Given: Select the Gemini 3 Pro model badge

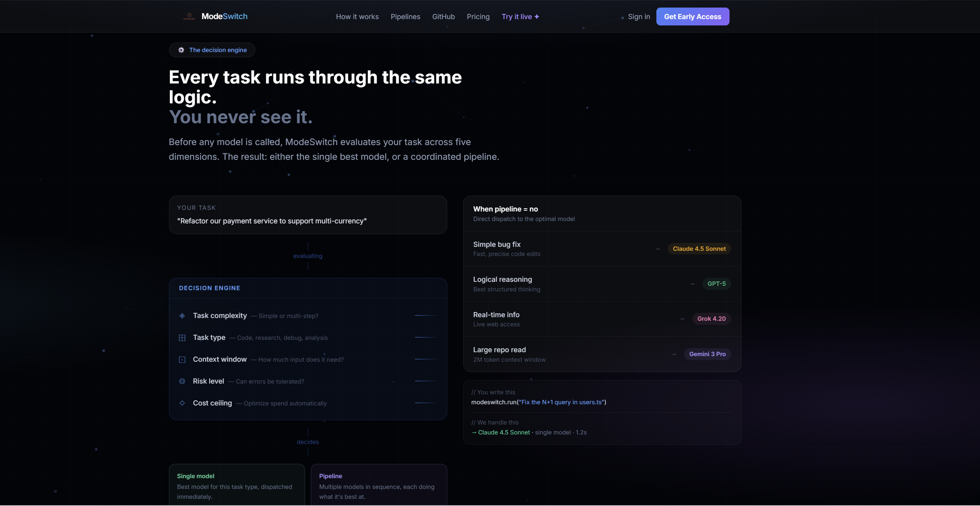Looking at the screenshot, I should pyautogui.click(x=707, y=354).
